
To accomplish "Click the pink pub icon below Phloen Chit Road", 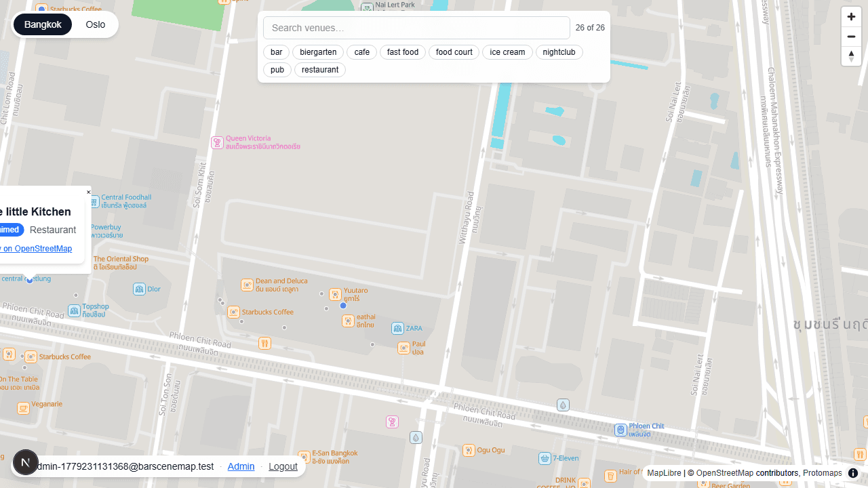I will (392, 422).
